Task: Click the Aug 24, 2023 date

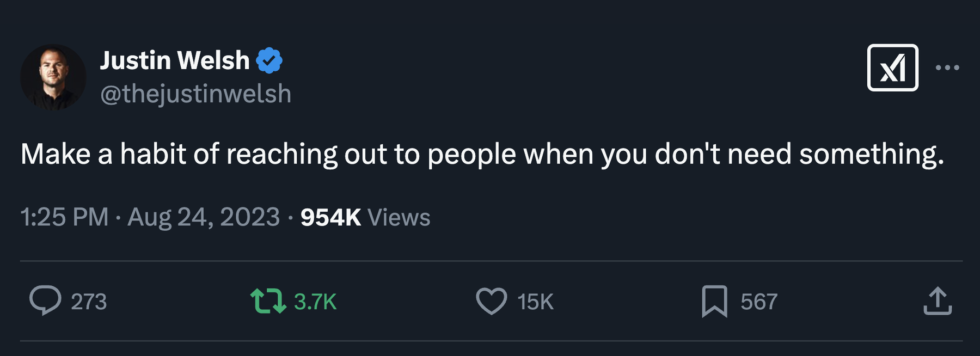Action: click(x=204, y=217)
